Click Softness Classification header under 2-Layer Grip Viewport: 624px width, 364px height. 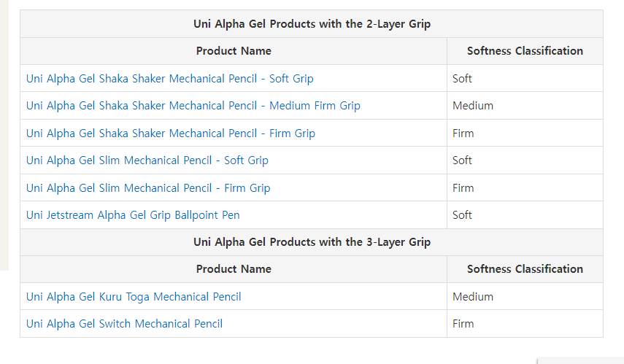[525, 51]
